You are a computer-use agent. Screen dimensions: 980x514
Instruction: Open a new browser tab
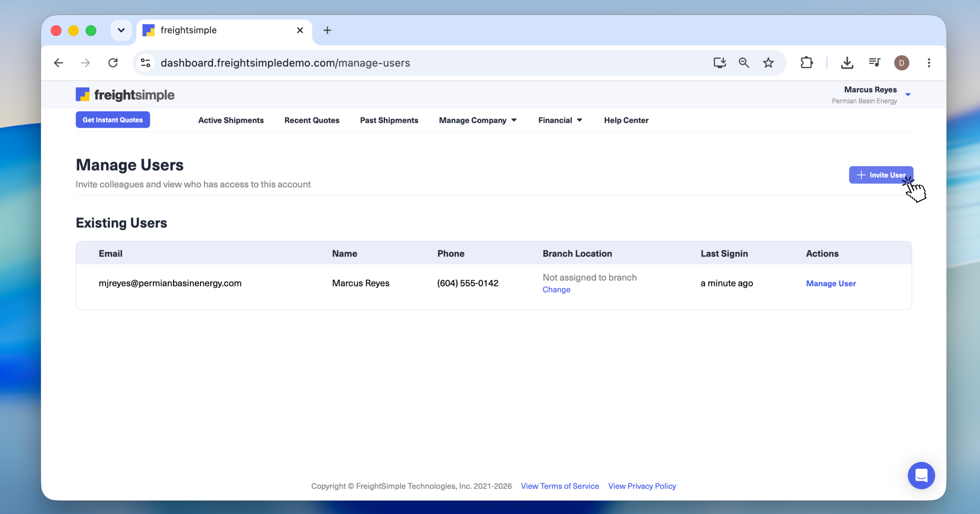point(327,30)
